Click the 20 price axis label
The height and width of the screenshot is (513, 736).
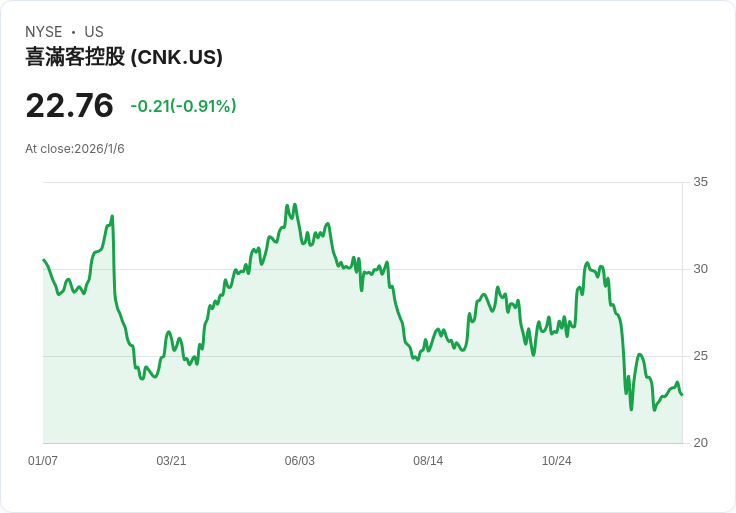[x=700, y=443]
